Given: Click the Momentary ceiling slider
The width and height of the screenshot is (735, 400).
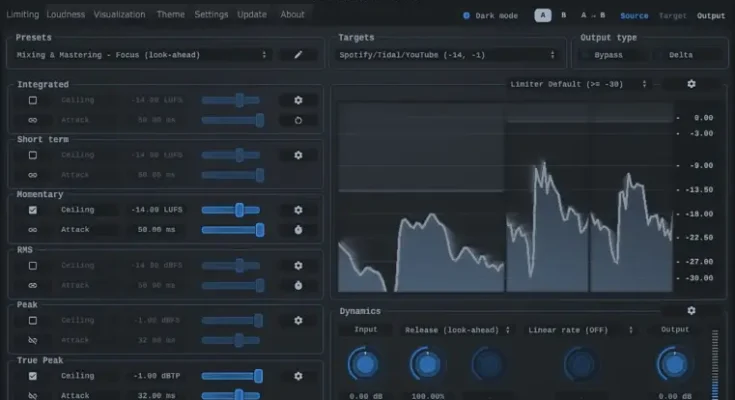Looking at the screenshot, I should click(x=230, y=210).
